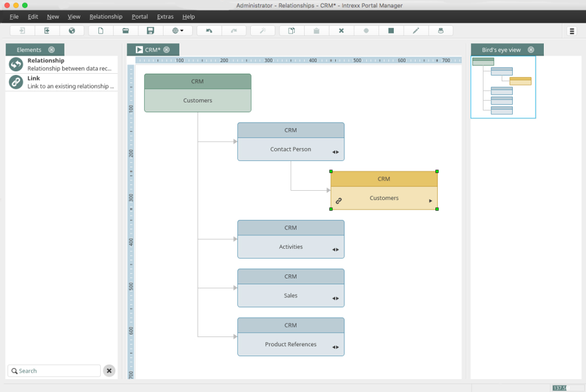Open the Portal menu
Viewport: 586px width, 392px height.
tap(139, 16)
